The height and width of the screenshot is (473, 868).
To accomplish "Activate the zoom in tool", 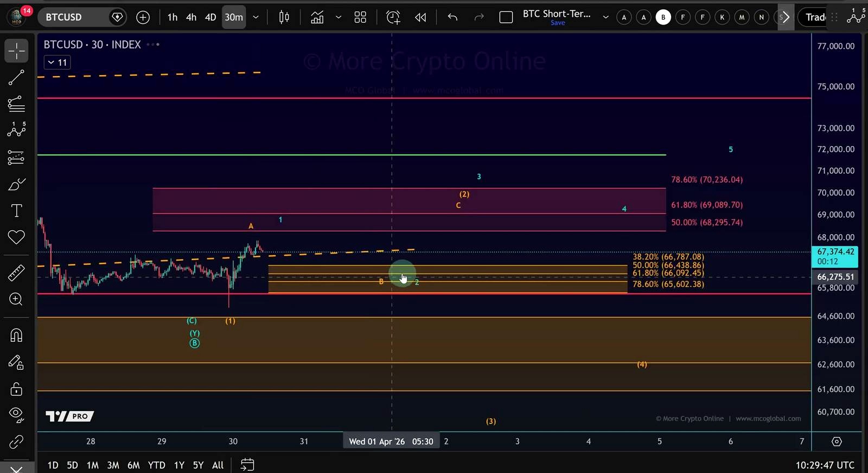I will point(16,299).
